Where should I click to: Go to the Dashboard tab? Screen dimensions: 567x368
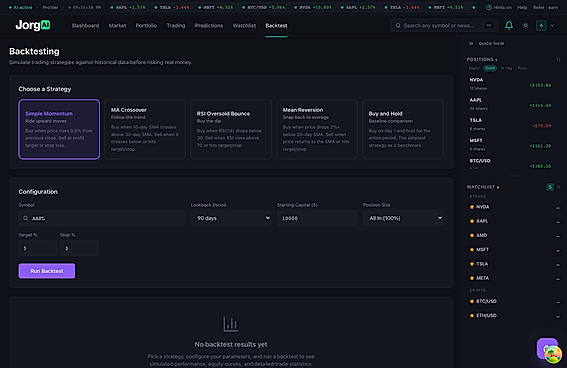click(85, 26)
